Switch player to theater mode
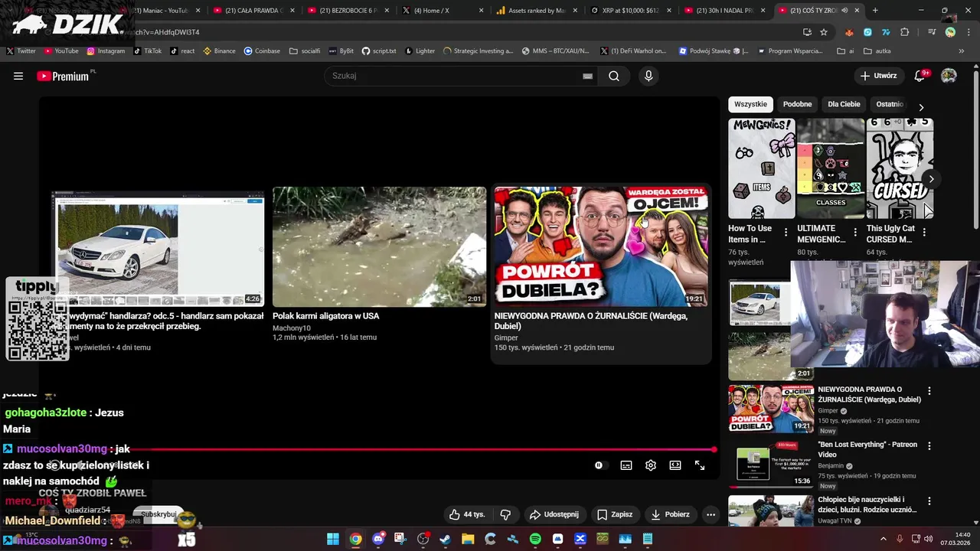Image resolution: width=980 pixels, height=551 pixels. tap(675, 465)
